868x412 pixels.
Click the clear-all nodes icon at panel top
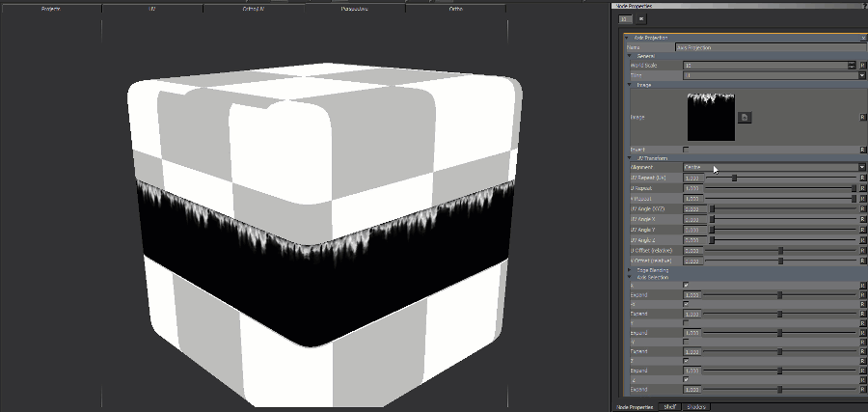[x=641, y=18]
